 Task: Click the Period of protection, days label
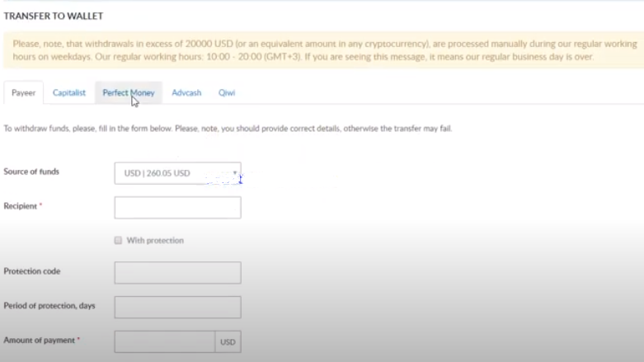pyautogui.click(x=49, y=306)
